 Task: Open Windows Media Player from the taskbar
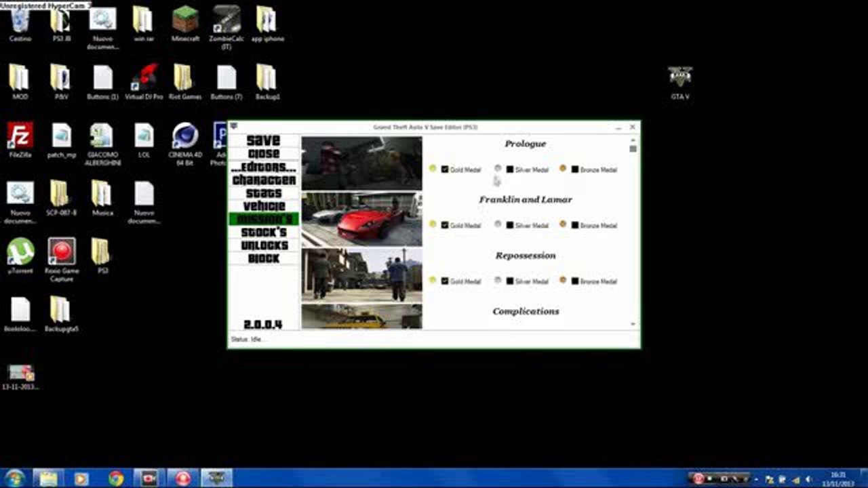pyautogui.click(x=81, y=479)
